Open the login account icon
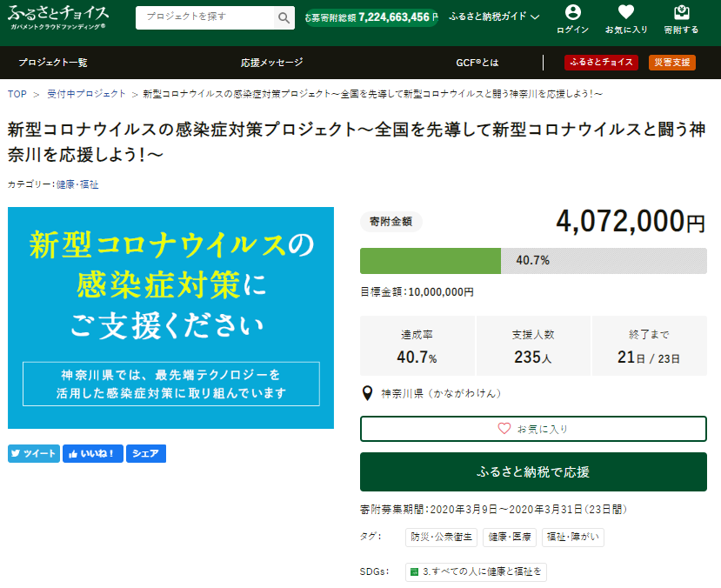 (571, 19)
